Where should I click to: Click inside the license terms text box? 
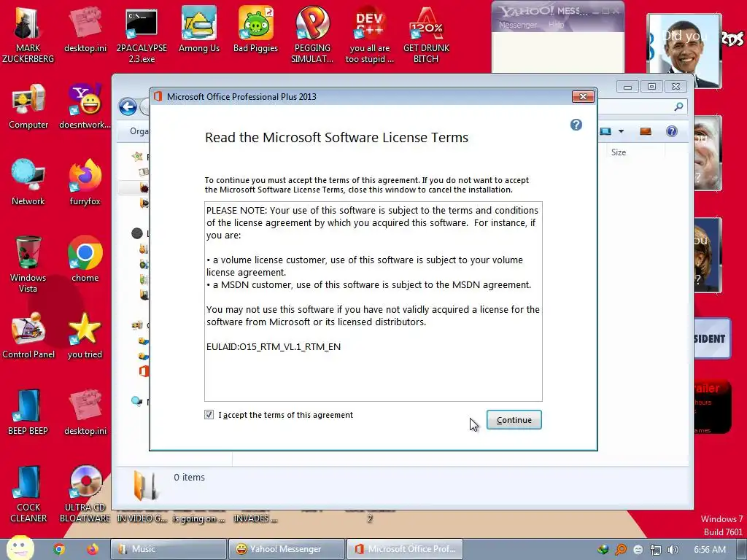pyautogui.click(x=373, y=301)
